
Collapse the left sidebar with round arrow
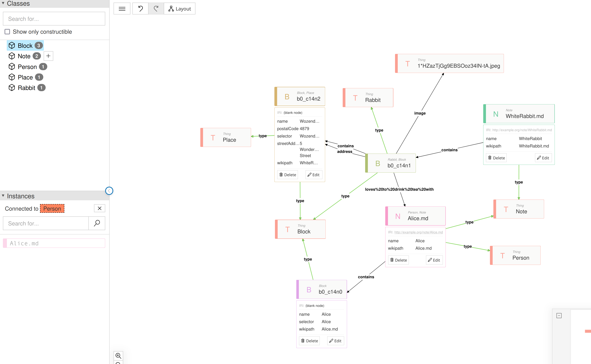[x=109, y=191]
